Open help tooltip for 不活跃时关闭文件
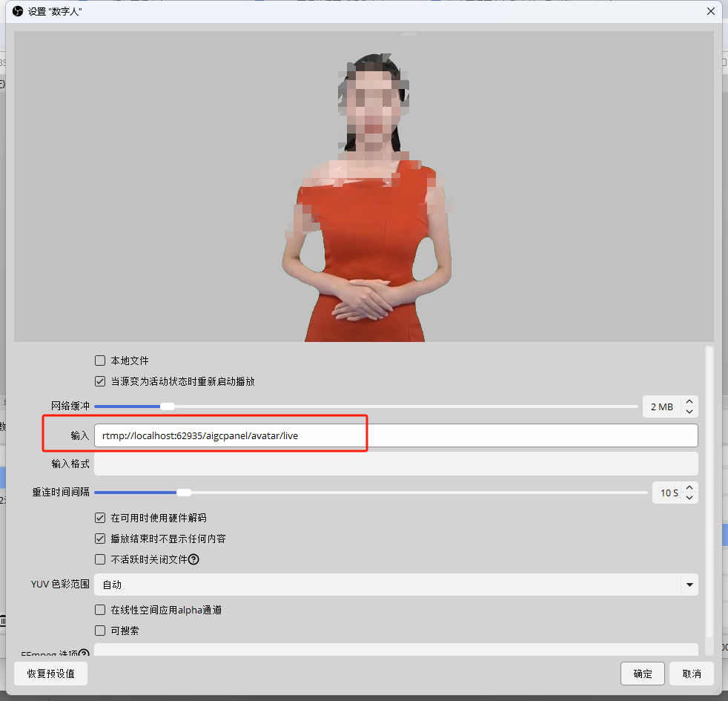The image size is (728, 701). pyautogui.click(x=193, y=559)
